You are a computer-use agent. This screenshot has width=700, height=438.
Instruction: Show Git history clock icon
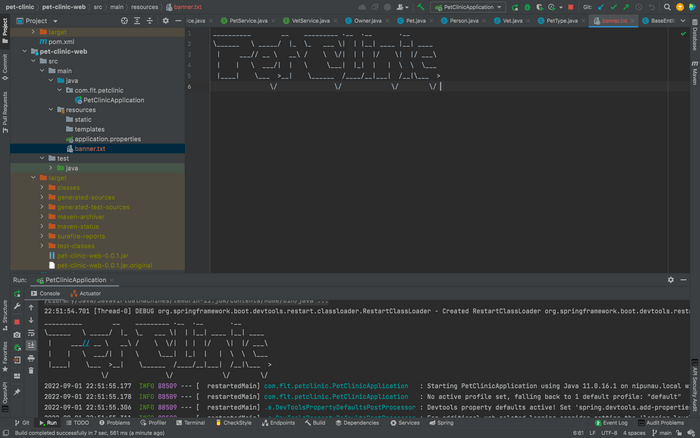(639, 7)
